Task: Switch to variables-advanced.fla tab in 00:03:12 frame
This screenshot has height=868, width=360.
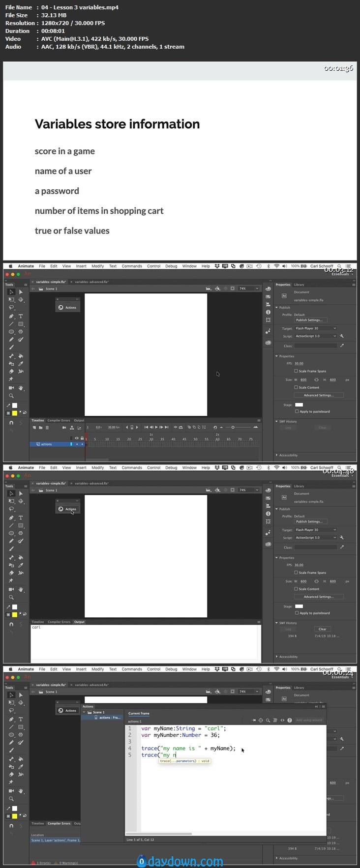Action: pyautogui.click(x=91, y=282)
